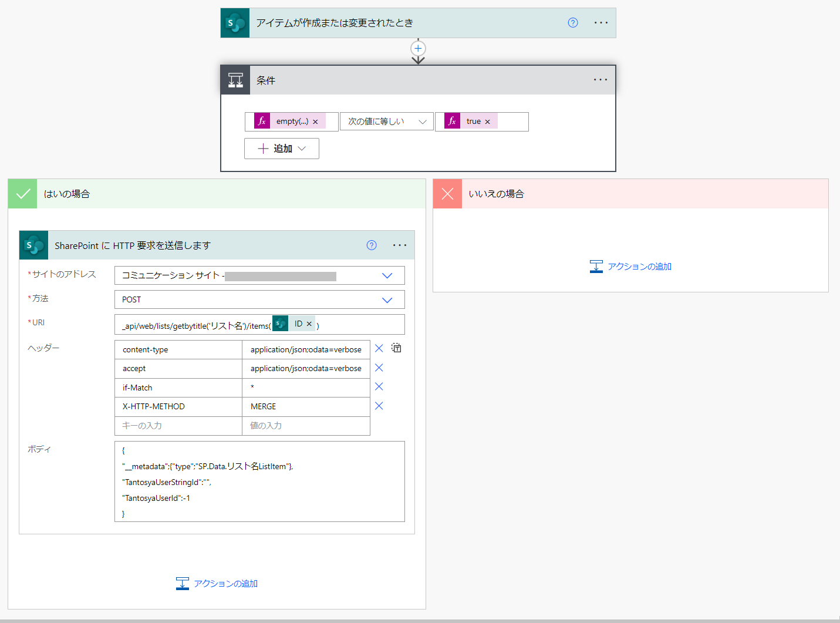The height and width of the screenshot is (623, 840).
Task: Open the 条件 card's ellipsis menu
Action: click(600, 80)
